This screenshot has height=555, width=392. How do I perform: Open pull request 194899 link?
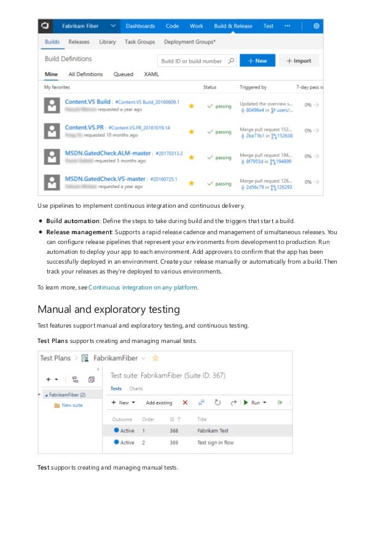tap(281, 162)
